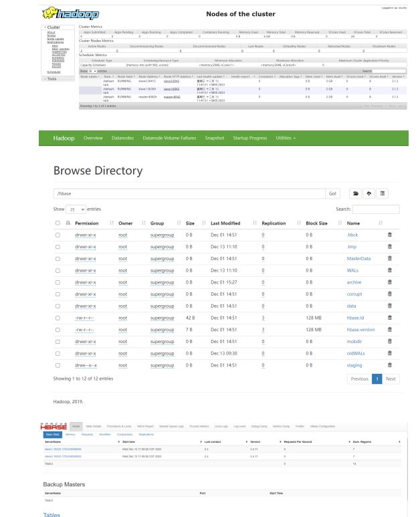Image resolution: width=420 pixels, height=517 pixels.
Task: Tick checkbox for MasterData row
Action: [58, 259]
